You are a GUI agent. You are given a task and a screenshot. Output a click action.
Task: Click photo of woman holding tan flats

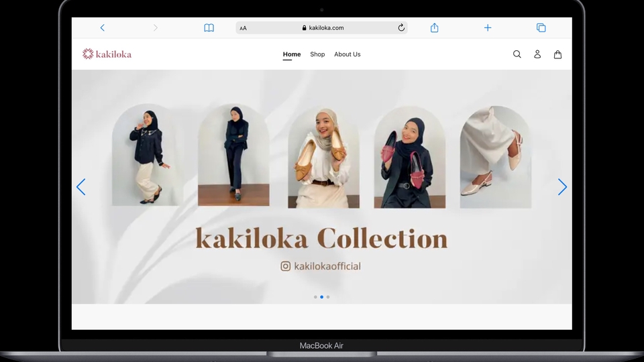coord(323,157)
